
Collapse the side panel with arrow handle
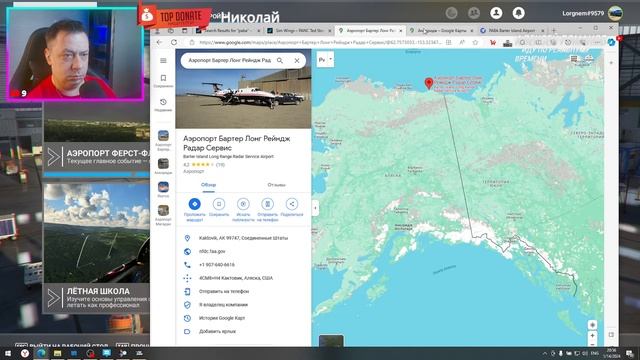tap(315, 208)
